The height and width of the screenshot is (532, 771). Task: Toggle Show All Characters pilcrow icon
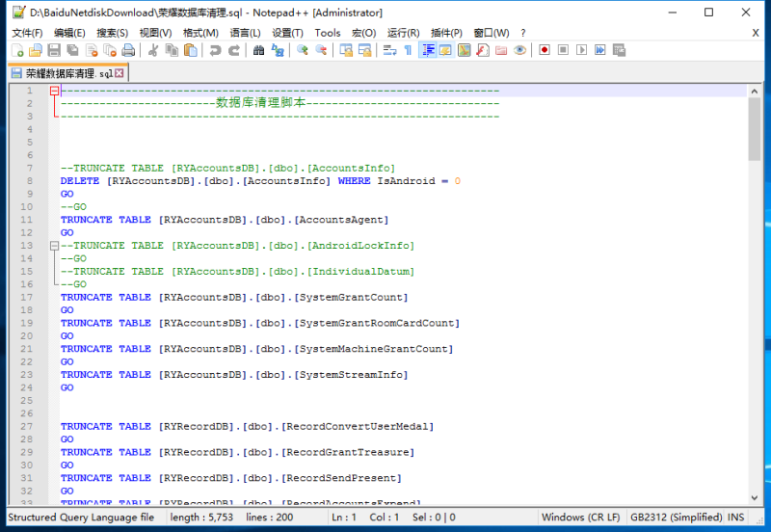click(x=408, y=50)
